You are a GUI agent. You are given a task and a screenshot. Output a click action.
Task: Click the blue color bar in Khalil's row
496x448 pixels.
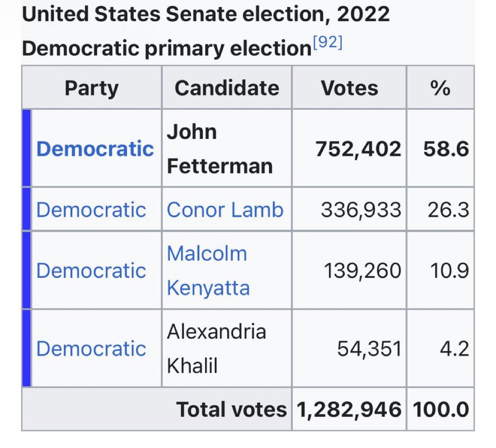click(x=27, y=349)
